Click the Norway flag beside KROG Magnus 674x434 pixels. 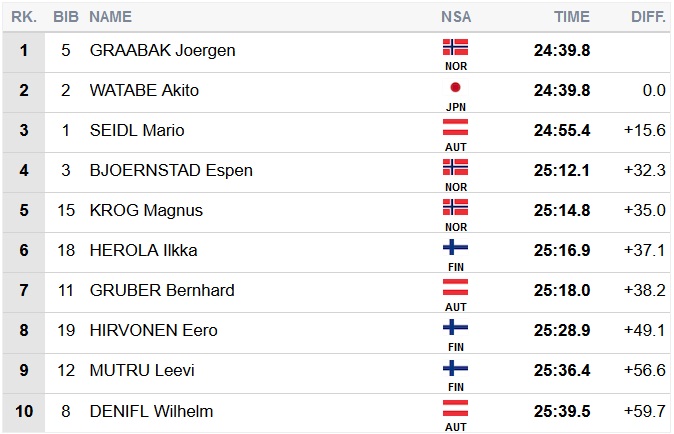pos(455,207)
